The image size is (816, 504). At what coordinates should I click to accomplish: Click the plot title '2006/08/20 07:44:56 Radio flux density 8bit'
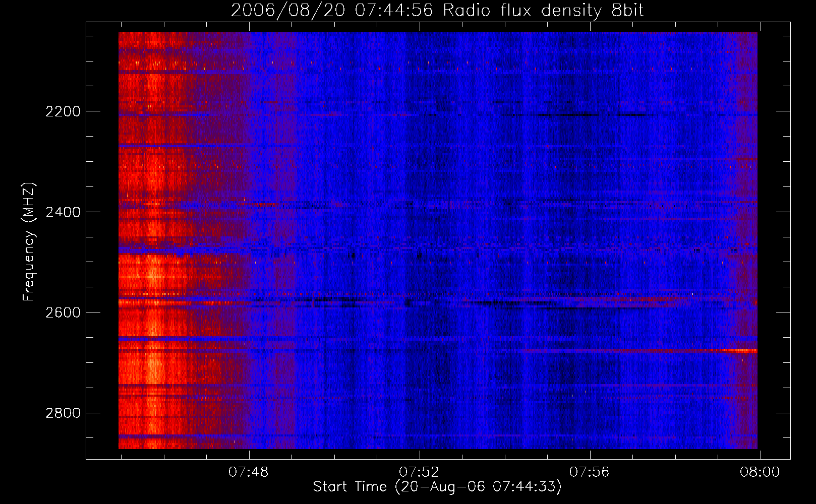click(437, 11)
